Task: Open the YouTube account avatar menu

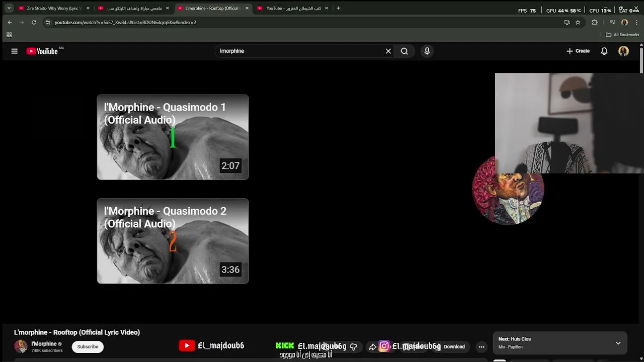Action: [x=623, y=51]
